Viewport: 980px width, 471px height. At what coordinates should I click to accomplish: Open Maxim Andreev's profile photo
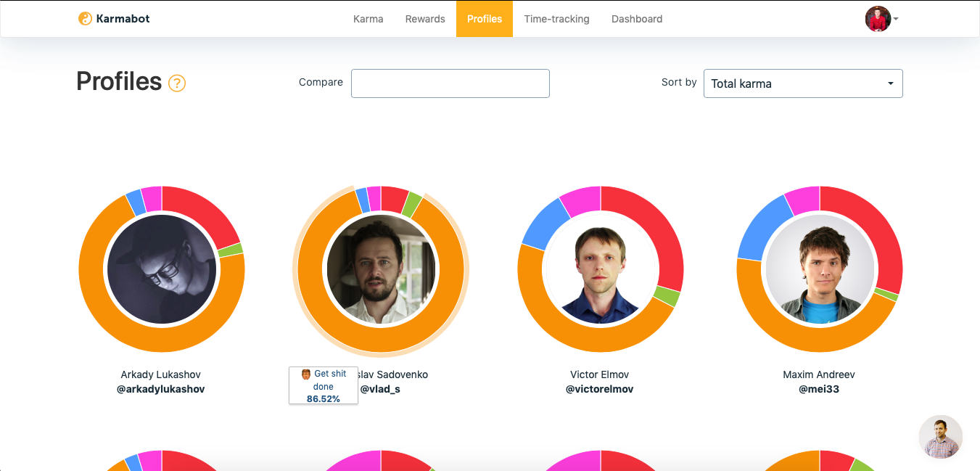click(820, 269)
